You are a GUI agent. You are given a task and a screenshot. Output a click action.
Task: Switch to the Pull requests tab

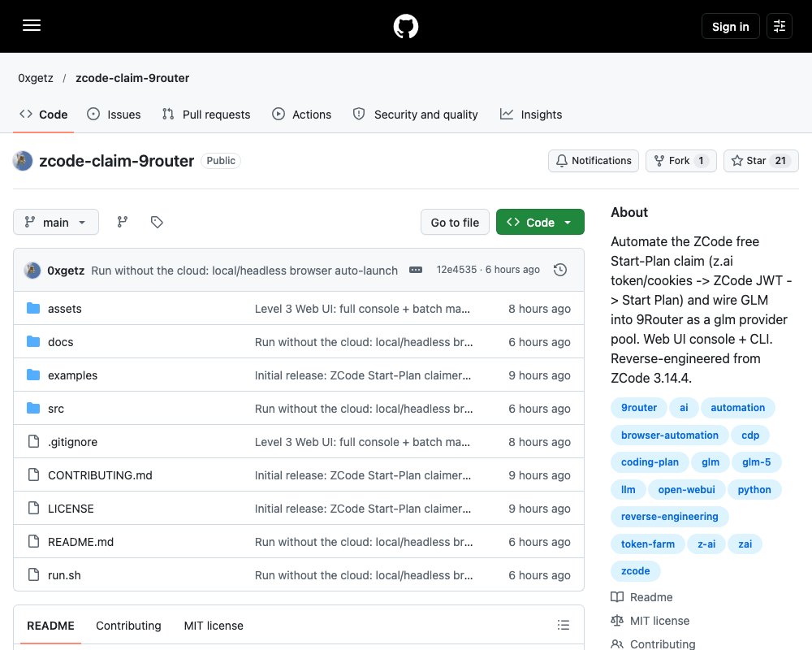206,115
